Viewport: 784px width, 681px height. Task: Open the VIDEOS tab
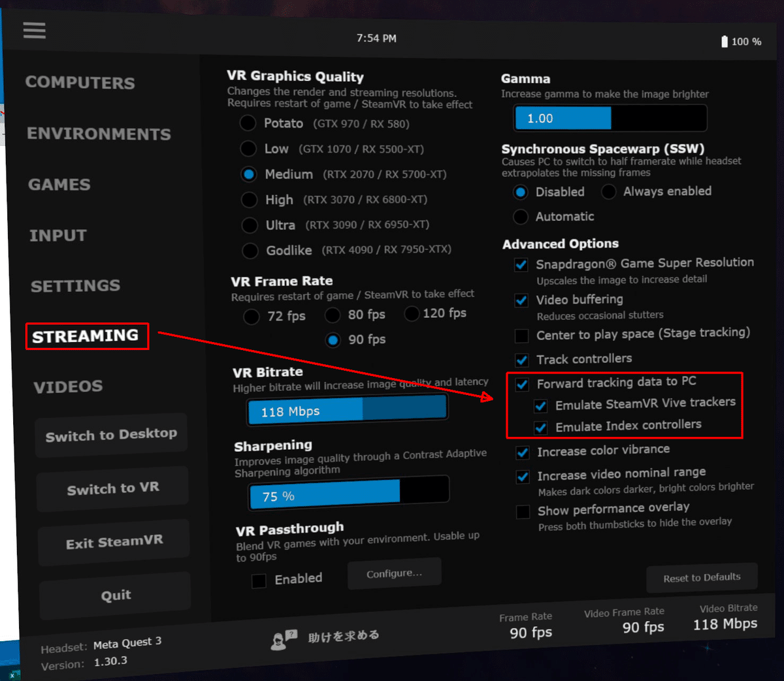(69, 387)
